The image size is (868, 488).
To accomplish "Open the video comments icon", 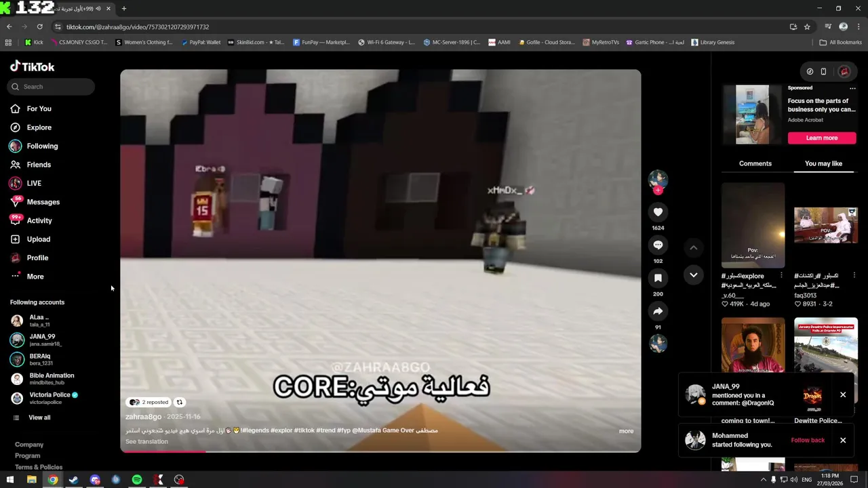I will pos(658,245).
